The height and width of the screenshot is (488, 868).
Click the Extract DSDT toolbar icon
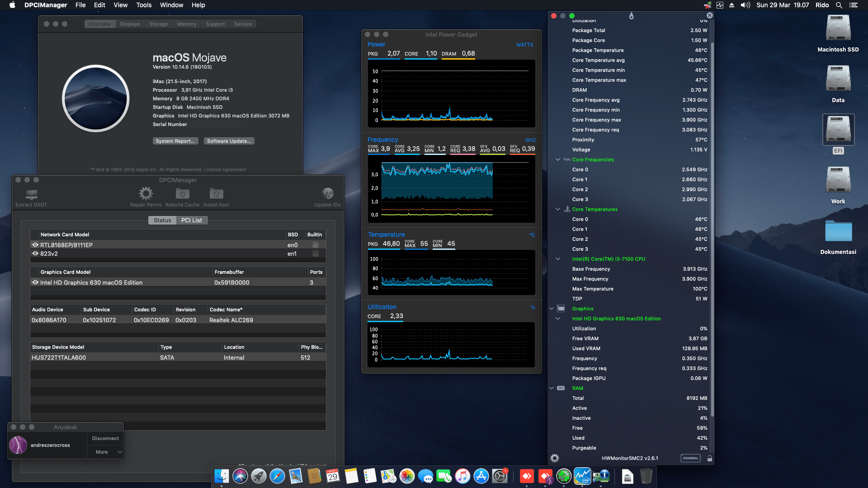tap(31, 194)
